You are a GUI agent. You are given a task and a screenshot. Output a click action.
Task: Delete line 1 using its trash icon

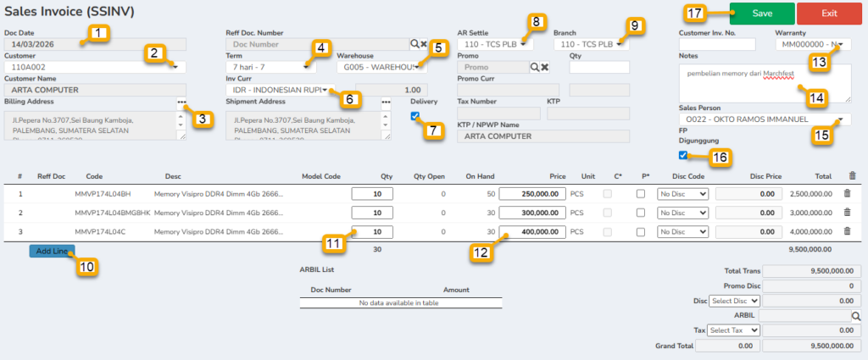[850, 193]
